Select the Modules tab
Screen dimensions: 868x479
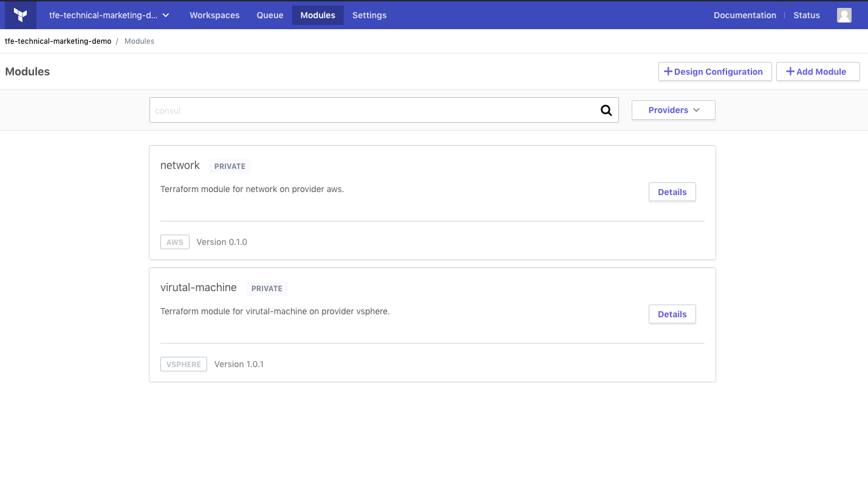(x=318, y=15)
